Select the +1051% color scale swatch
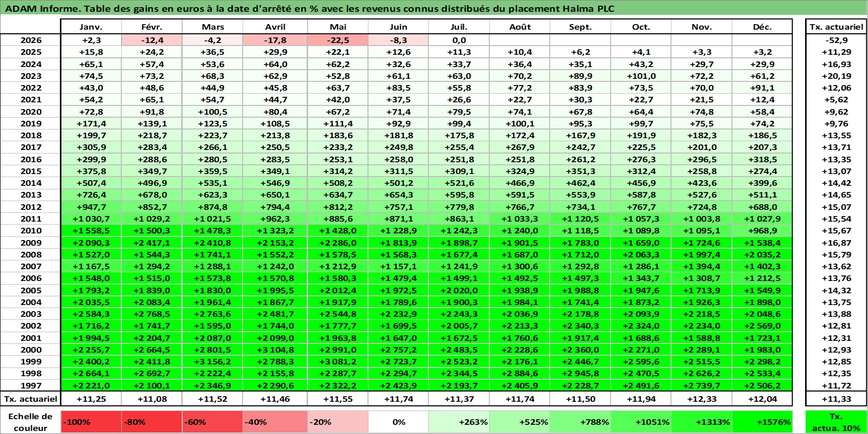The height and width of the screenshot is (434, 868). pos(641,422)
